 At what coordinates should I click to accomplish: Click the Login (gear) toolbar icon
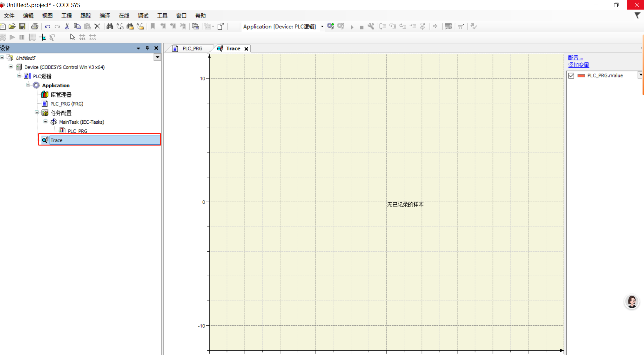pos(330,26)
